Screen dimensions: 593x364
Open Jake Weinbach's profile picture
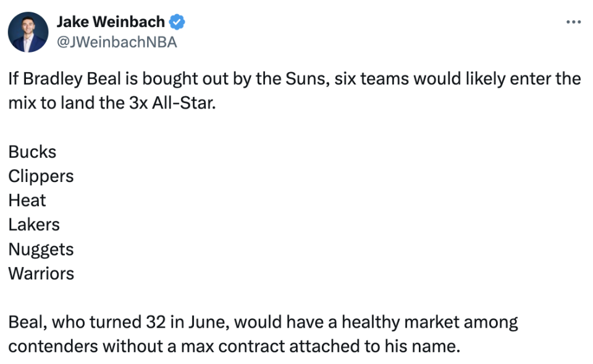tap(28, 32)
